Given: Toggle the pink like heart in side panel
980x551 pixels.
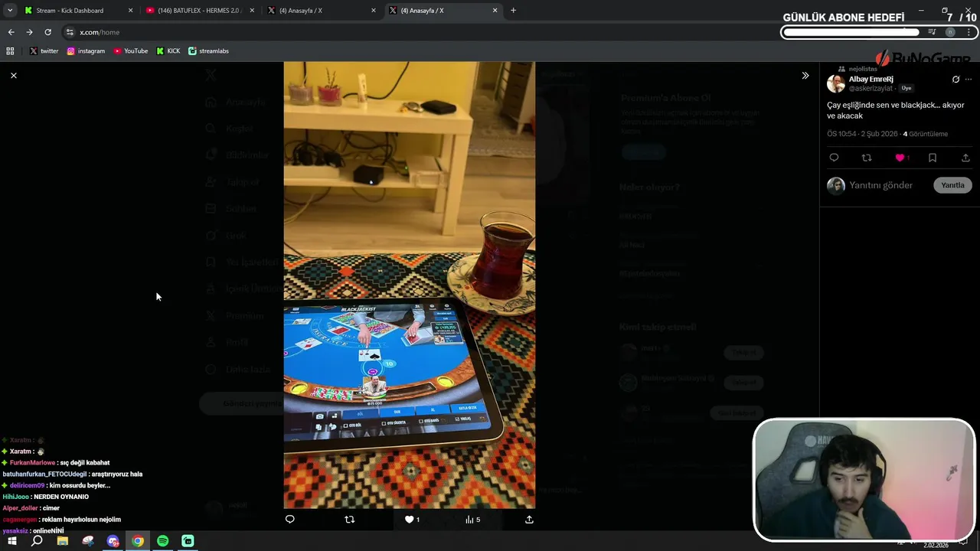Looking at the screenshot, I should 900,158.
